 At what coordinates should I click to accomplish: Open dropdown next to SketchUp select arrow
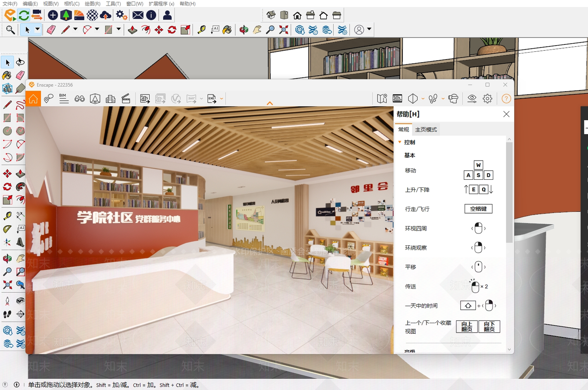(37, 29)
